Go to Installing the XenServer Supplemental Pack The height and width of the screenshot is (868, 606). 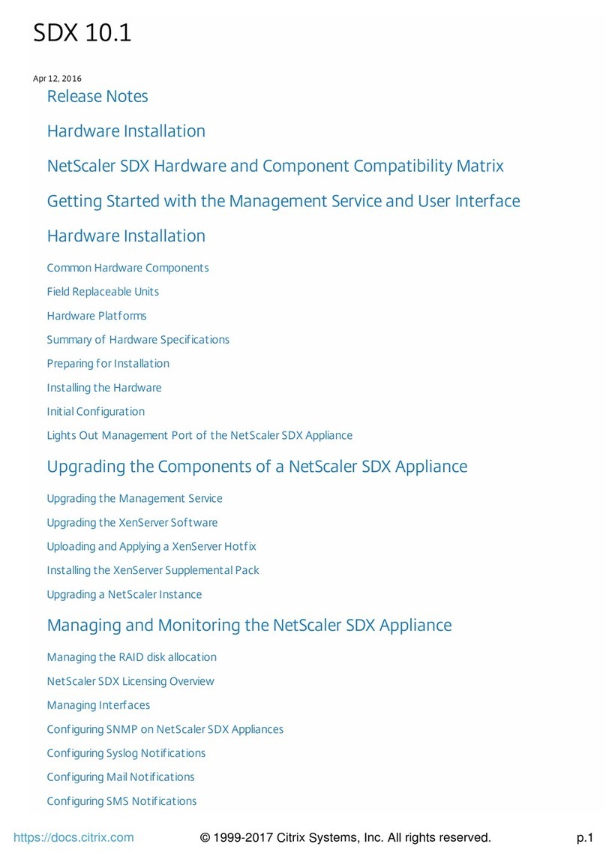(x=153, y=570)
